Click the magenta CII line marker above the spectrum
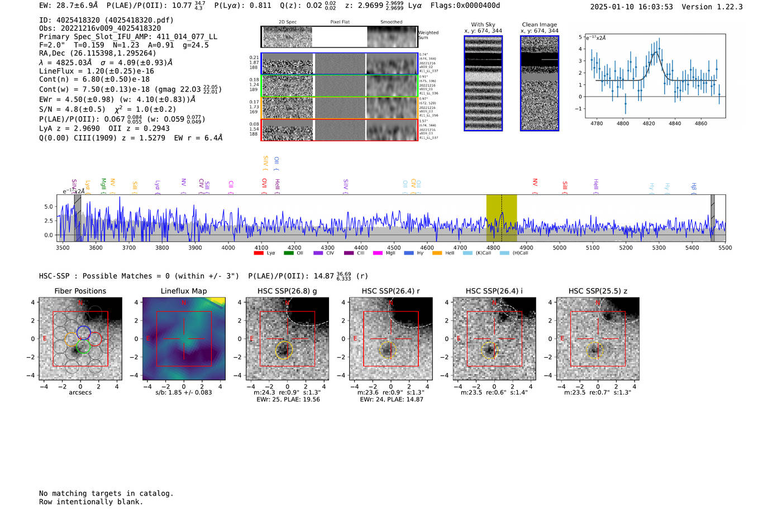This screenshot has height=532, width=782. coord(231,188)
